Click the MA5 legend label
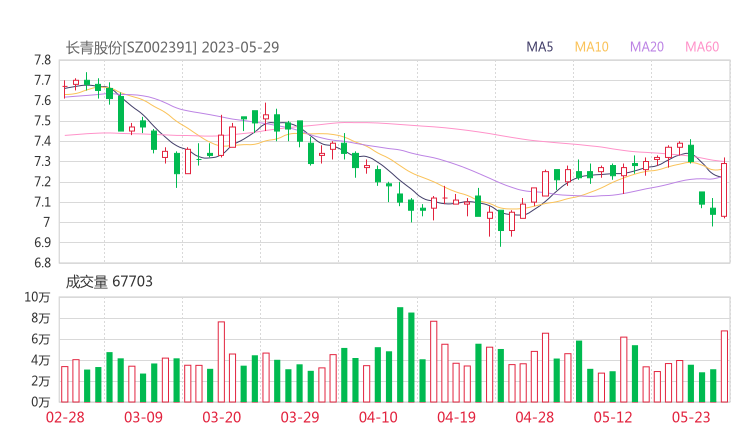This screenshot has width=740, height=440. click(539, 47)
